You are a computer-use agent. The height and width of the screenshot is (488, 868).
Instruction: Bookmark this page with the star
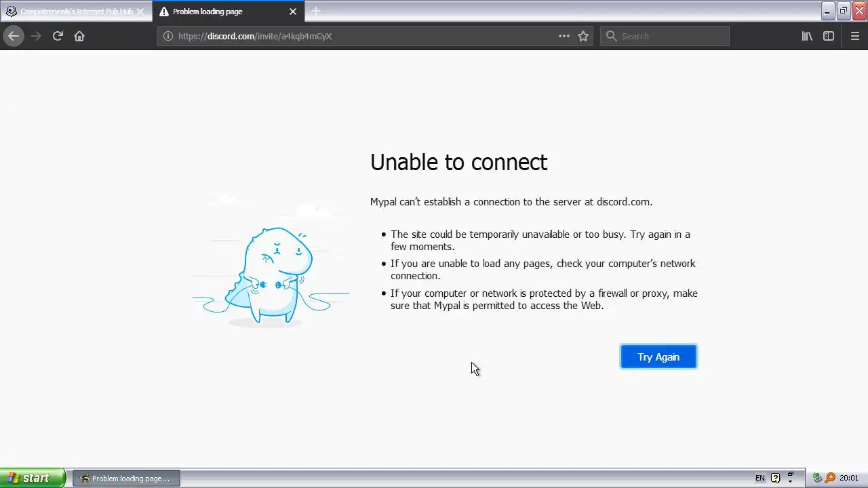click(x=583, y=36)
